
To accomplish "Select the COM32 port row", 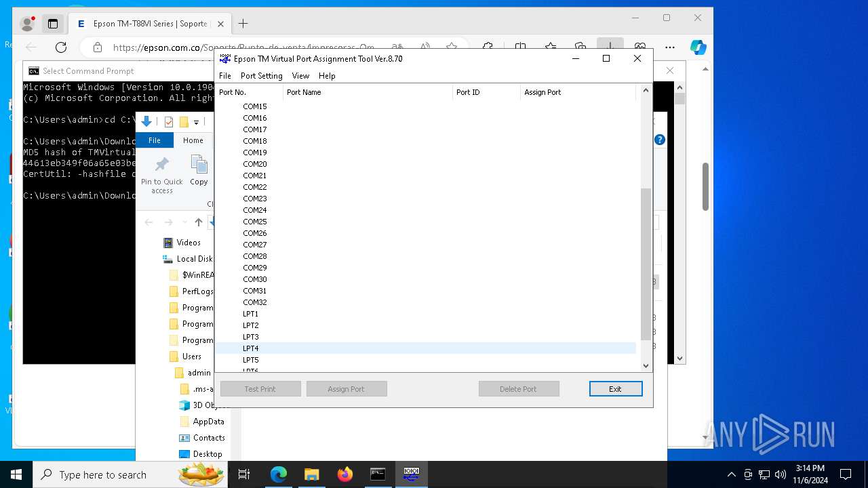I will click(x=426, y=302).
